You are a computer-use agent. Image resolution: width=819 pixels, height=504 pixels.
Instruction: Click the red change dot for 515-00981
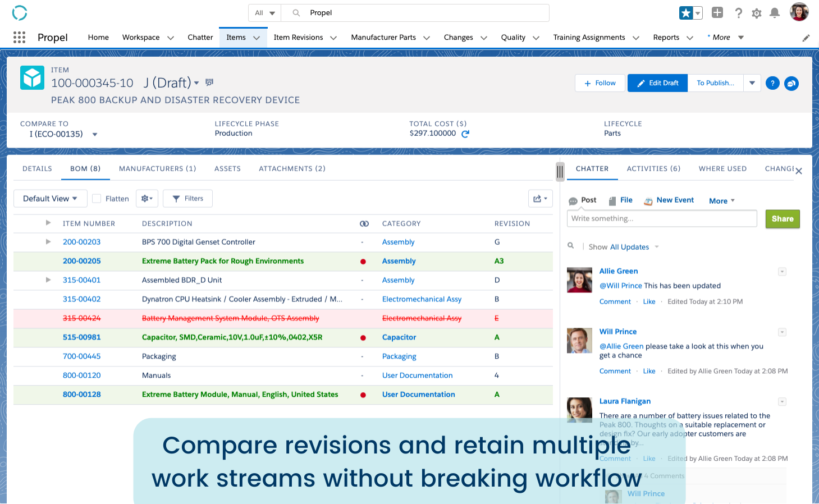coord(363,338)
